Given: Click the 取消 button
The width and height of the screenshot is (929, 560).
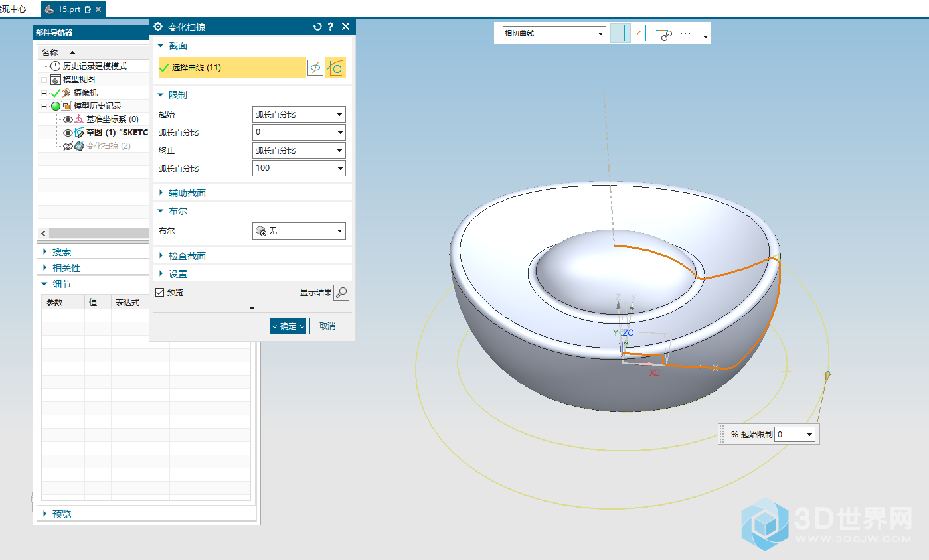Looking at the screenshot, I should pyautogui.click(x=327, y=326).
